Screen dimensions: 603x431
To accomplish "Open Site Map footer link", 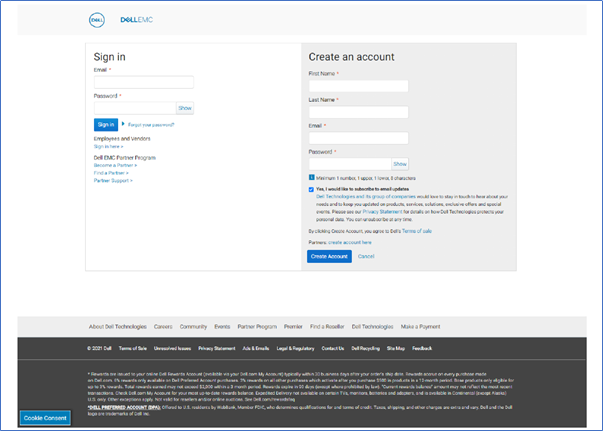I will (x=396, y=348).
